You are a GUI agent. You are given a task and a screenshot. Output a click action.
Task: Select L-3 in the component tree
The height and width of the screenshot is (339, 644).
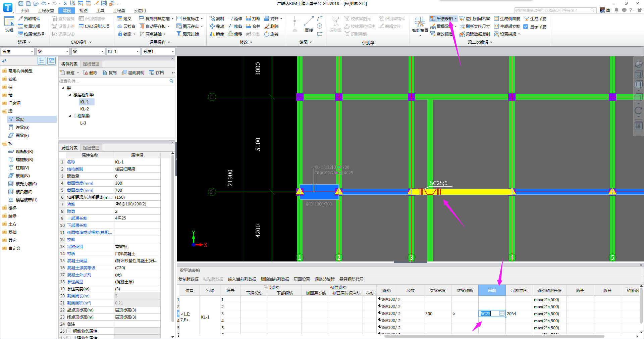[x=83, y=123]
